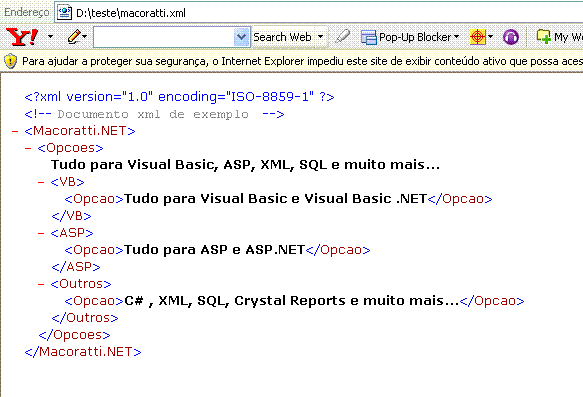The height and width of the screenshot is (397, 583).
Task: Collapse the Outros node
Action: point(41,284)
